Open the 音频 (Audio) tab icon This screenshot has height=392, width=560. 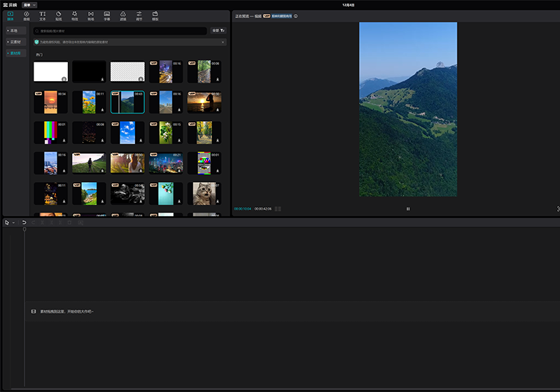(x=27, y=15)
